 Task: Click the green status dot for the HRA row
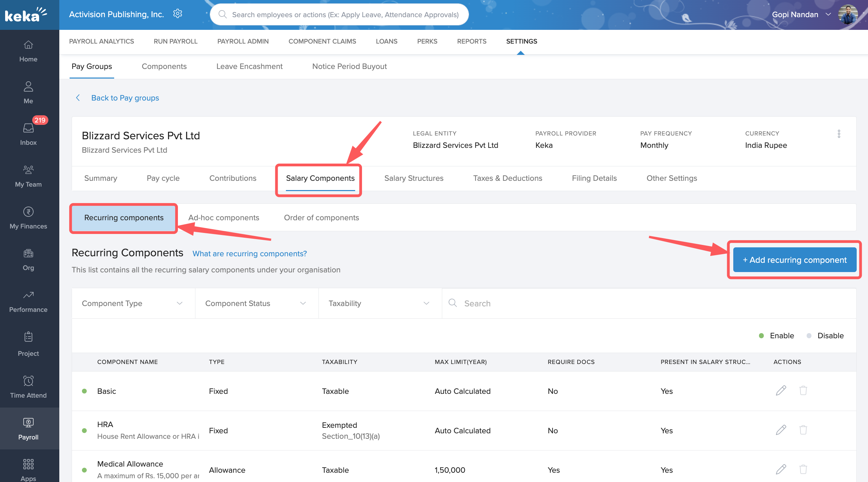[x=84, y=431]
